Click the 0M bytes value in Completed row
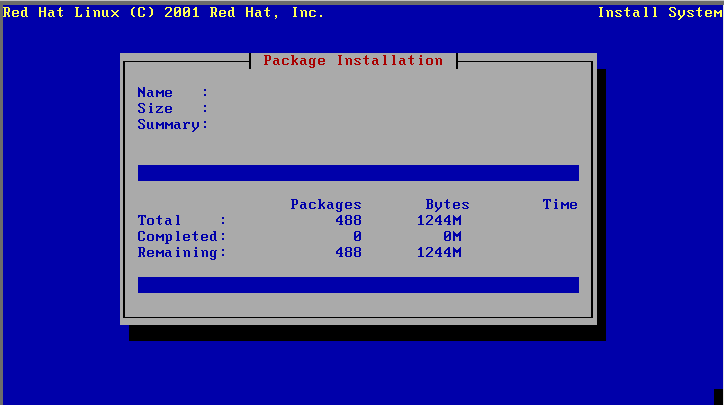Image resolution: width=724 pixels, height=405 pixels. (452, 237)
